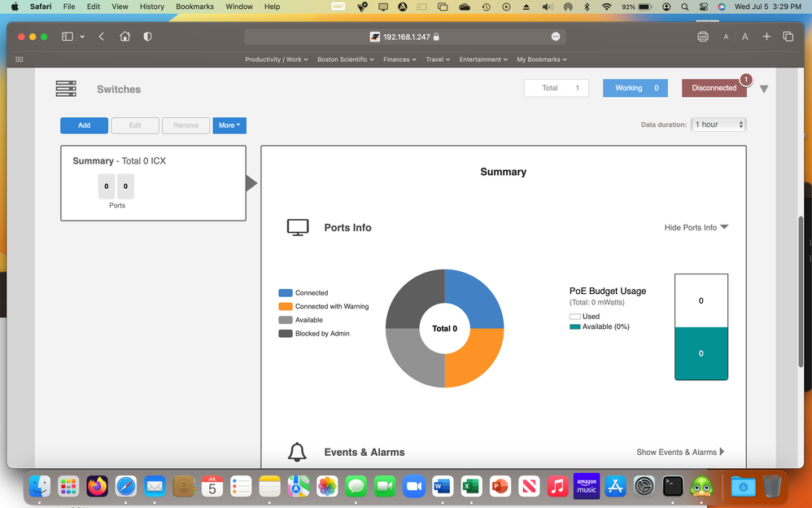Click the Switches stack icon
Image resolution: width=812 pixels, height=508 pixels.
click(66, 89)
